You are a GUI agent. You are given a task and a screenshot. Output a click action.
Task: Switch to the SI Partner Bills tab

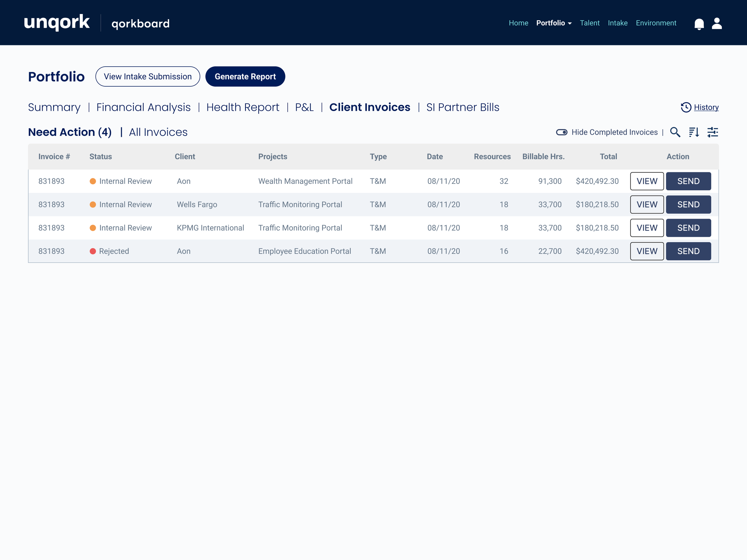point(462,107)
